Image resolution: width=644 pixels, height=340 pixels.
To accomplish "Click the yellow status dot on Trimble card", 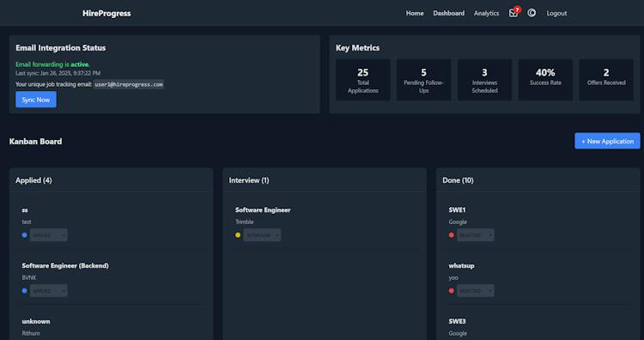I will pyautogui.click(x=238, y=235).
